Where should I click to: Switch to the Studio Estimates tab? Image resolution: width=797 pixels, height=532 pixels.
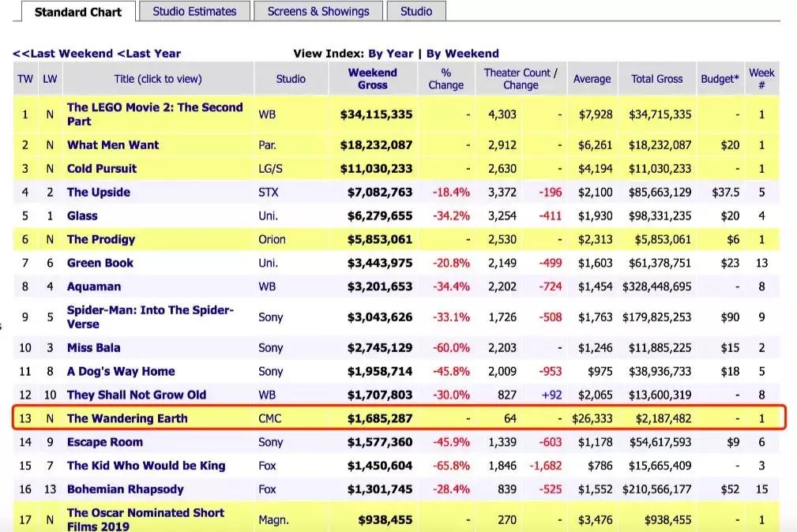(194, 12)
